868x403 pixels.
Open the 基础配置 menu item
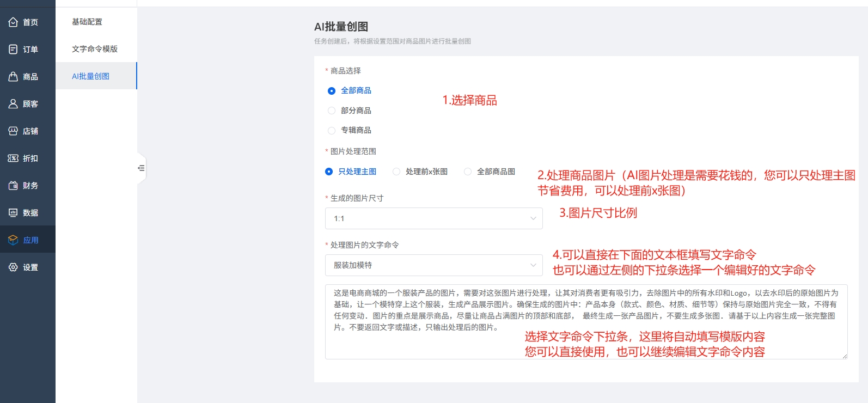87,22
